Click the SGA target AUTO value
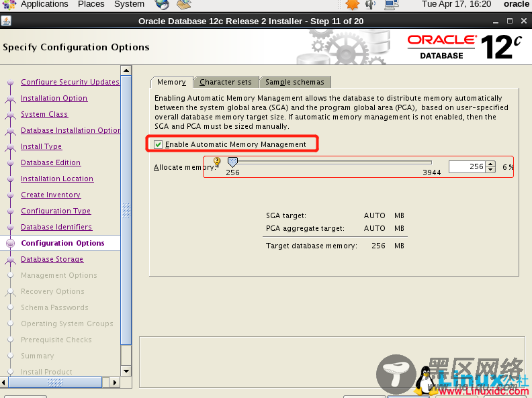The height and width of the screenshot is (398, 532). click(374, 215)
